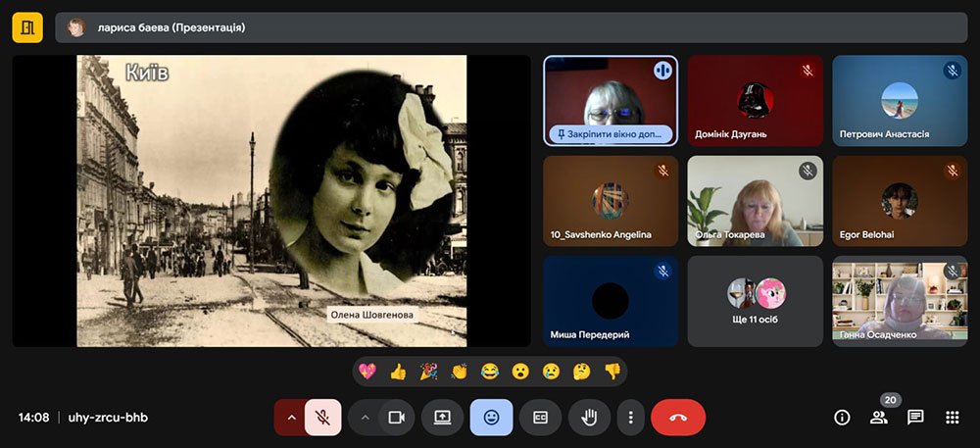Click the presenter bar лариса баева (Презентація)
Image resolution: width=980 pixels, height=448 pixels.
point(510,27)
